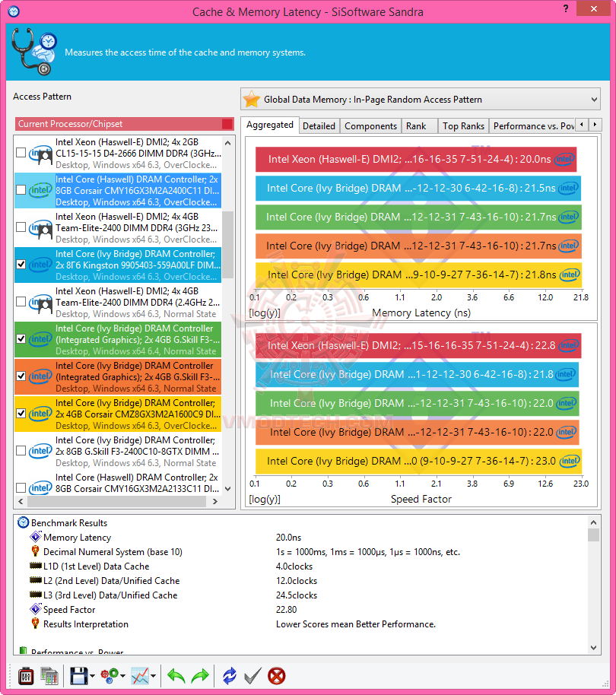Click the blue refresh arrows icon
The height and width of the screenshot is (695, 616).
(x=230, y=676)
